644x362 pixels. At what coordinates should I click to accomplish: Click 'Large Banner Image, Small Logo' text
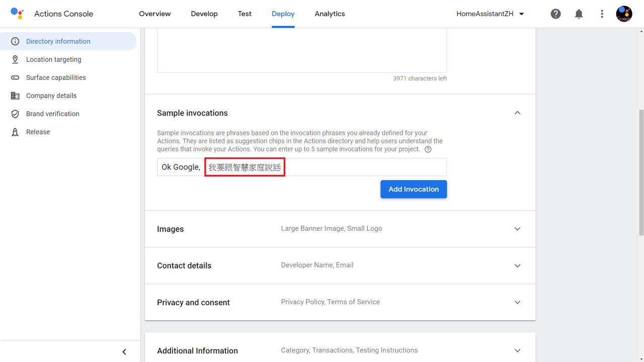[332, 228]
